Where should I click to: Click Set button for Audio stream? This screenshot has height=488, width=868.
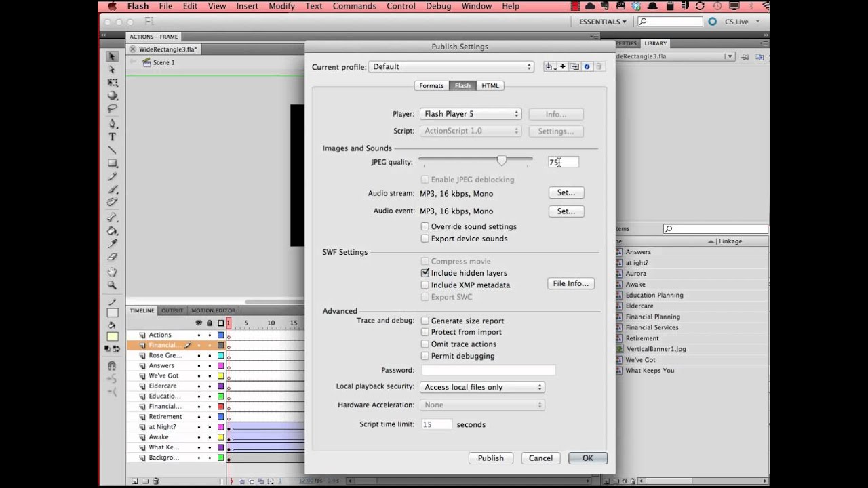(566, 193)
